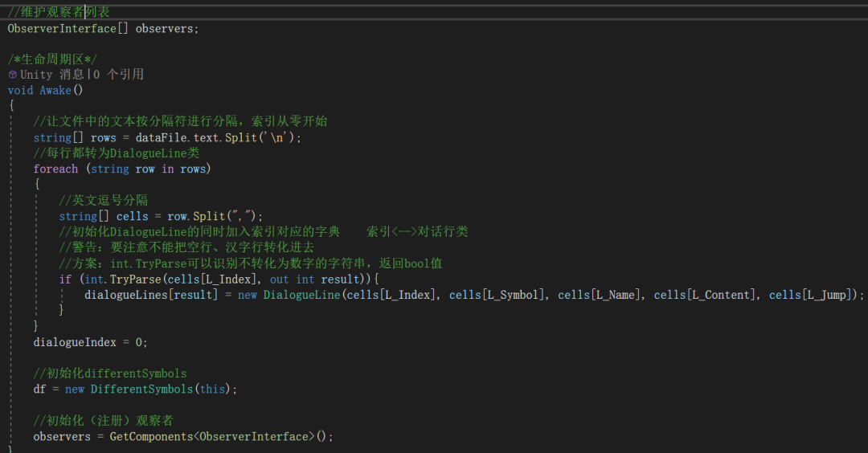Click the comment "//警告：要注意不能把空行、汉字行转化进去"

186,247
